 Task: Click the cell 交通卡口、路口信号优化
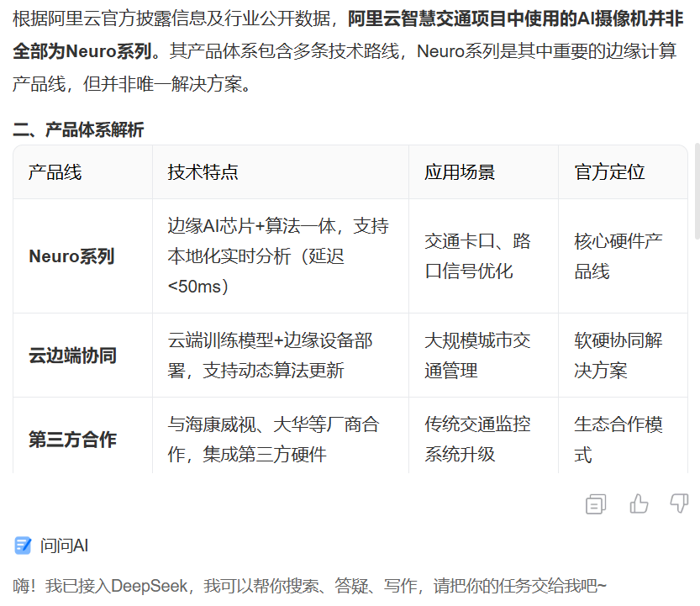click(483, 256)
